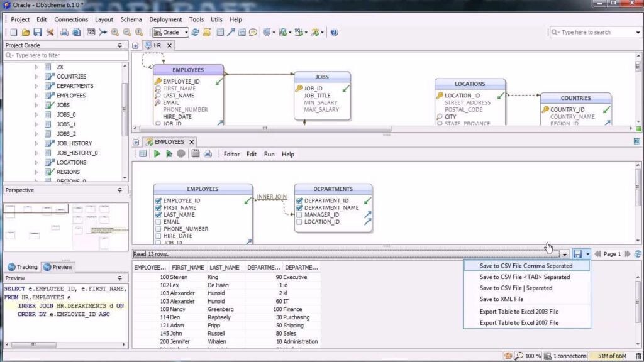Click the yellow SQL script icon
Image resolution: width=644 pixels, height=362 pixels.
[x=206, y=33]
